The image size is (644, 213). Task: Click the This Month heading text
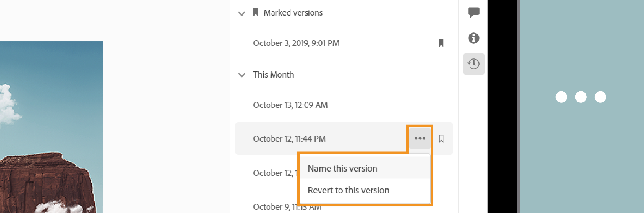coord(273,75)
